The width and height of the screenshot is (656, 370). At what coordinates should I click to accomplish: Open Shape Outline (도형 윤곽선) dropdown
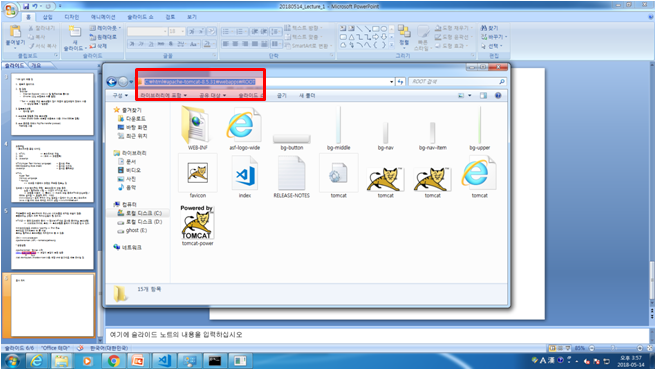454,37
